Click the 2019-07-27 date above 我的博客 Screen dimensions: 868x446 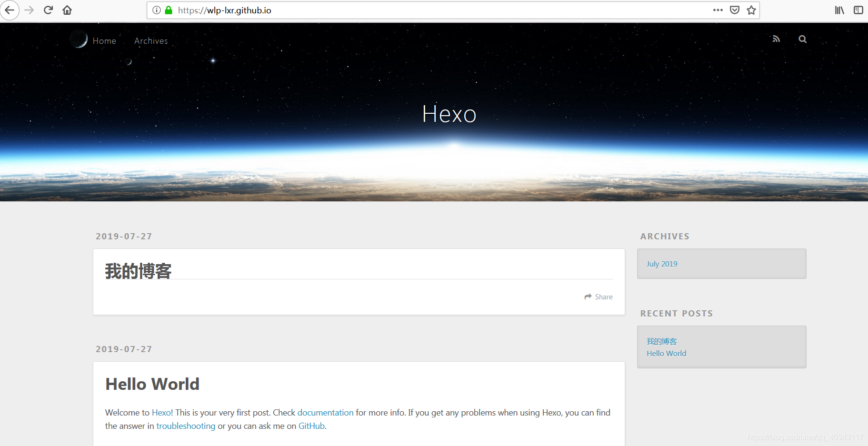[x=124, y=237]
